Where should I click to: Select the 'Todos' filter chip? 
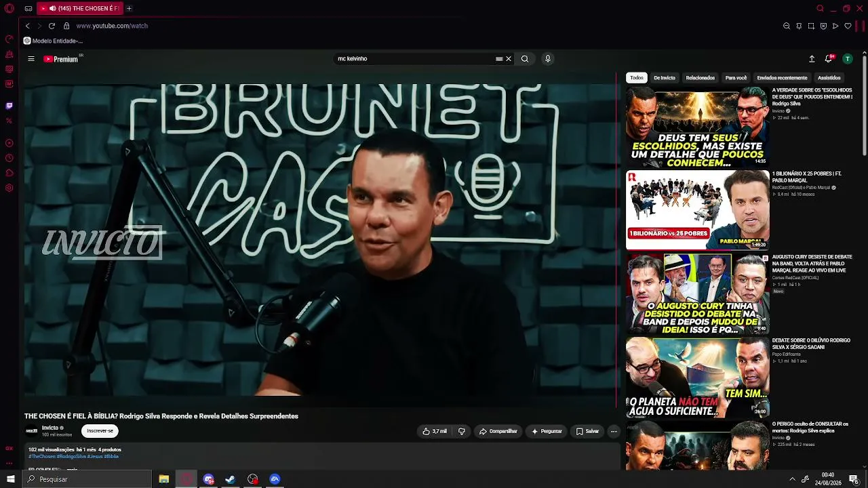(x=637, y=78)
